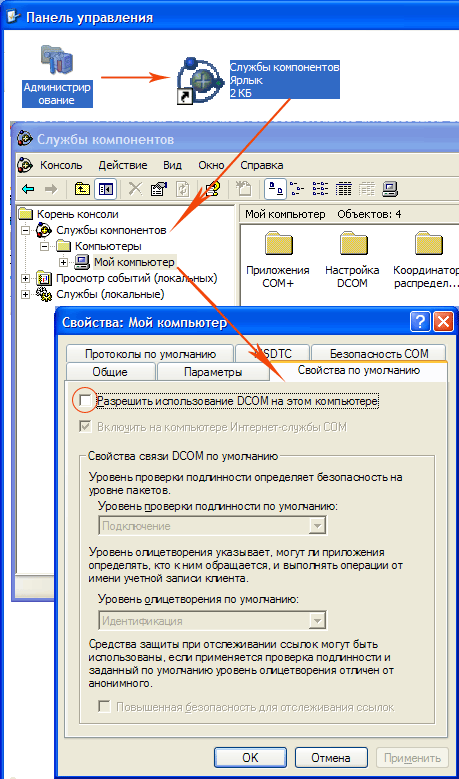Toggle Включить Интернет-службы COM checkbox

click(x=85, y=427)
